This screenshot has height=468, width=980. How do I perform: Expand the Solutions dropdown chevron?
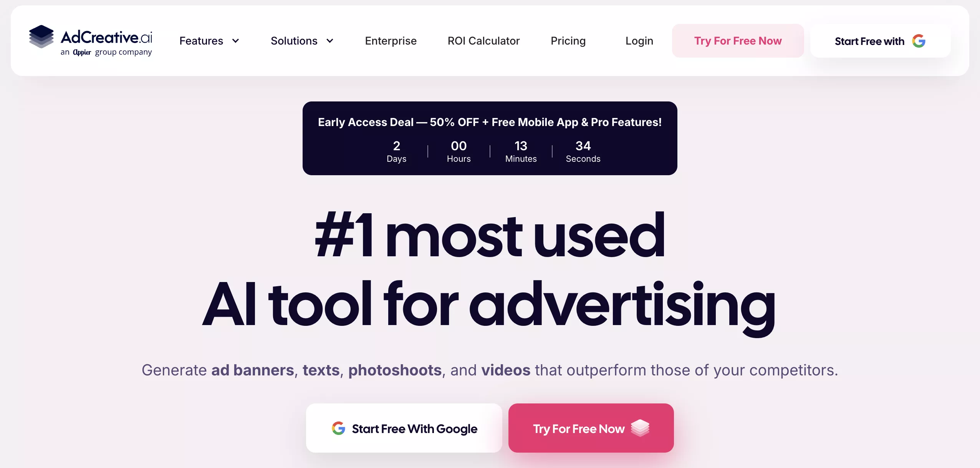[330, 41]
